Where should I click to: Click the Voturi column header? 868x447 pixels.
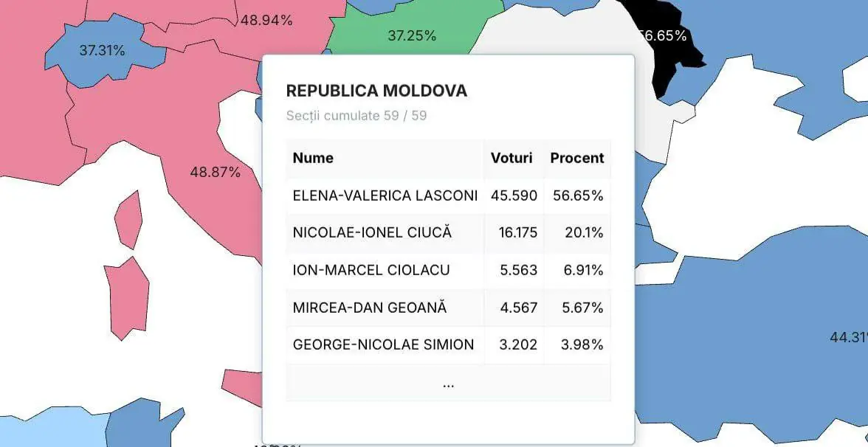click(x=512, y=158)
